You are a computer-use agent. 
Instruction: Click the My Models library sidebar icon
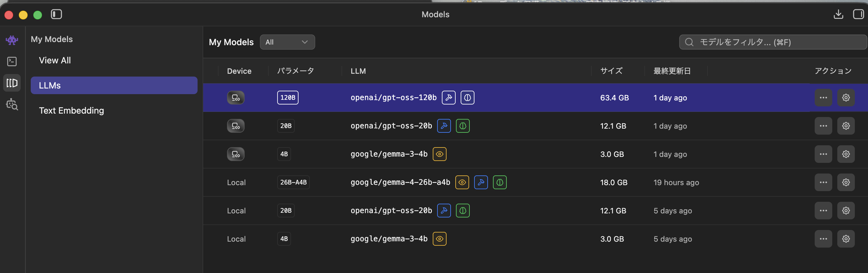pos(12,83)
